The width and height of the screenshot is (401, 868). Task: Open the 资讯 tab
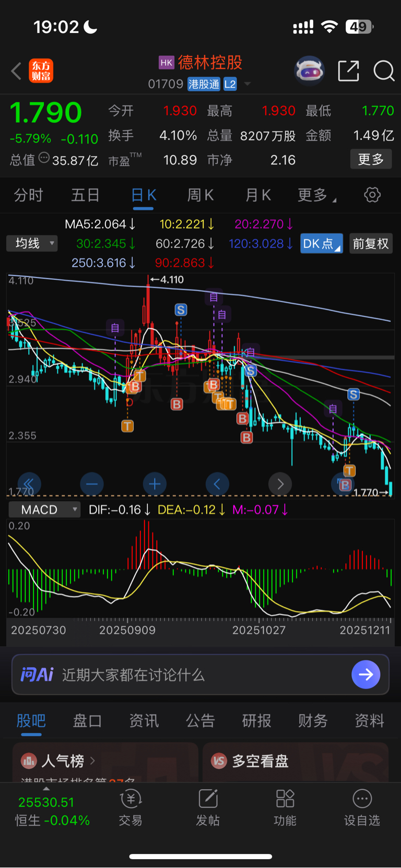144,721
